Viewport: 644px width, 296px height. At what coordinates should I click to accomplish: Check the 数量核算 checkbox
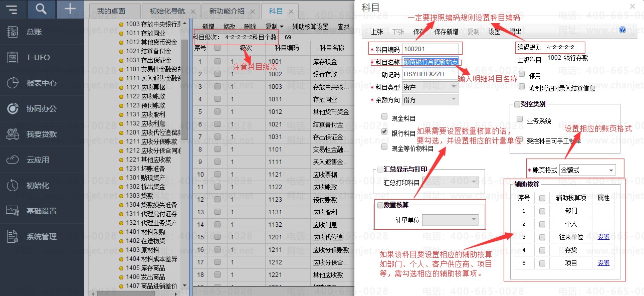pyautogui.click(x=379, y=205)
